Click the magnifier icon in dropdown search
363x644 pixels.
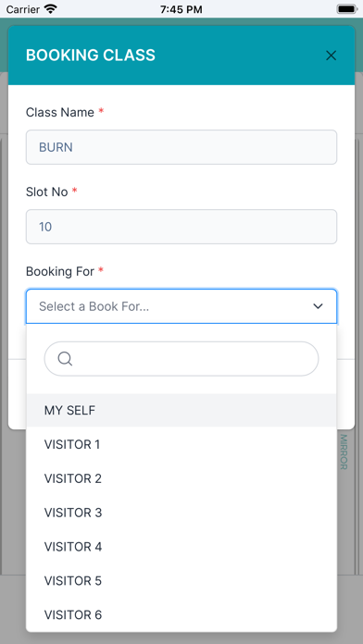65,359
